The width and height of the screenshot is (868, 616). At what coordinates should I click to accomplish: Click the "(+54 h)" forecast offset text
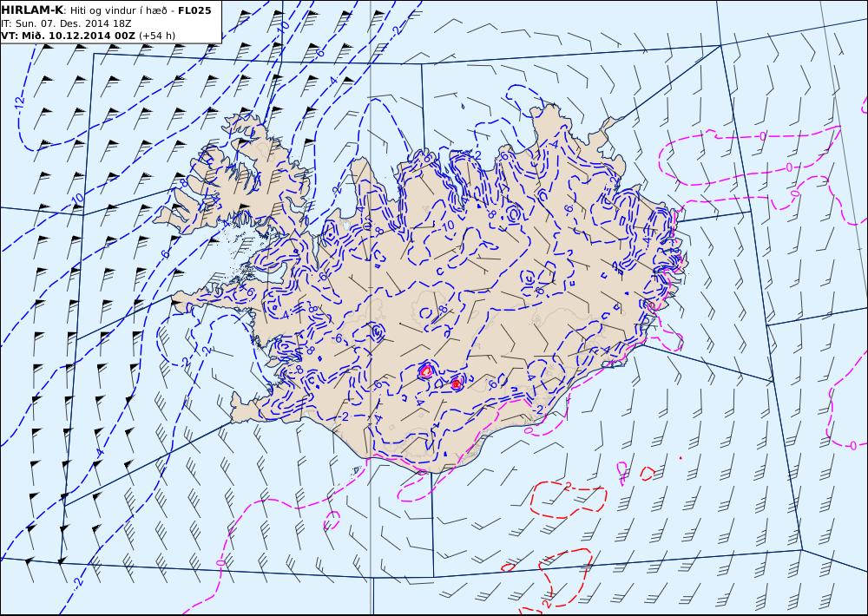pyautogui.click(x=156, y=36)
